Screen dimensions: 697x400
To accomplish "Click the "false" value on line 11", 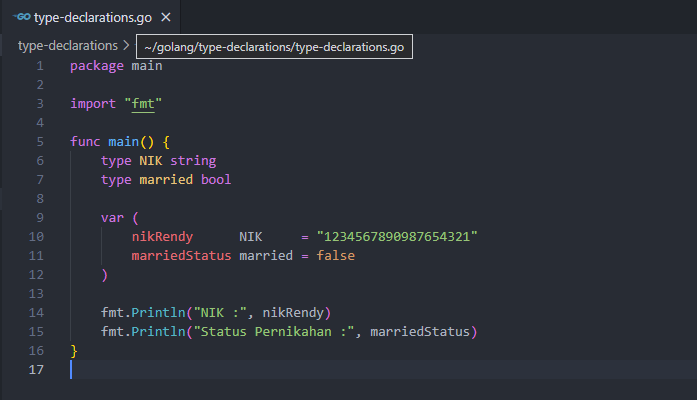I will [x=336, y=256].
